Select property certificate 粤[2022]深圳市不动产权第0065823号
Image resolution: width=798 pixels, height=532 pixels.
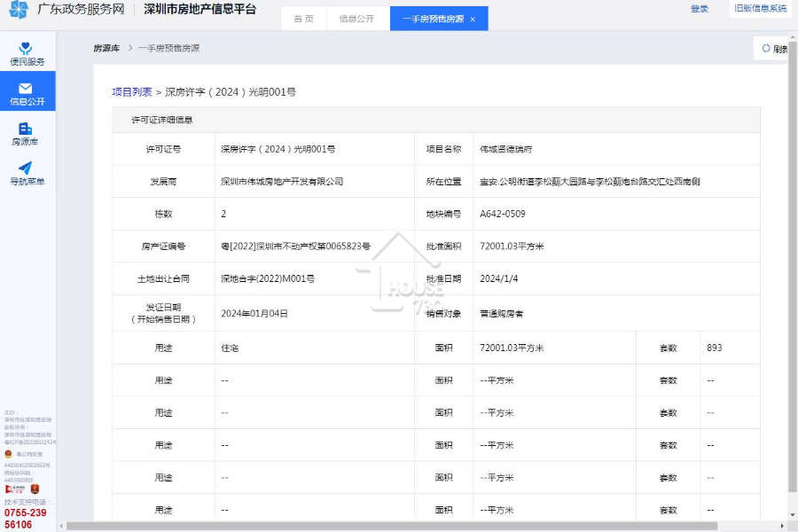[x=295, y=246]
